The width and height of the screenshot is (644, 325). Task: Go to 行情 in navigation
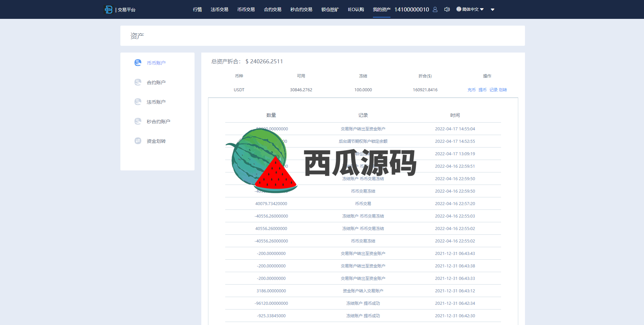197,9
